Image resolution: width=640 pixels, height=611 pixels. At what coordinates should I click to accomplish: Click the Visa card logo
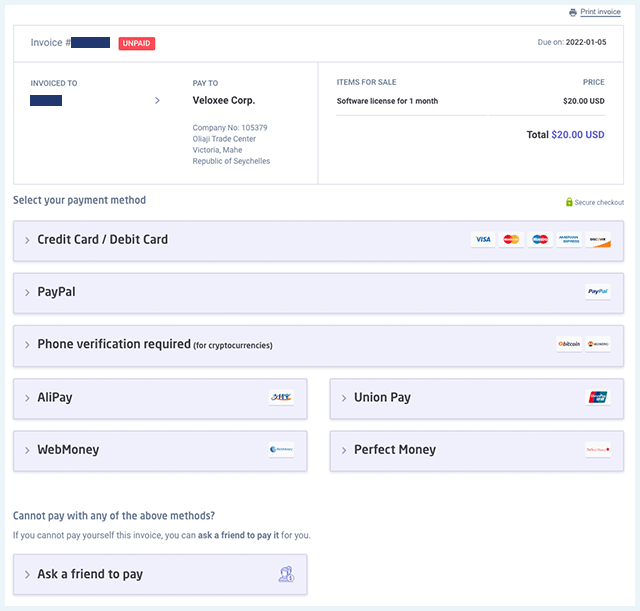tap(483, 240)
